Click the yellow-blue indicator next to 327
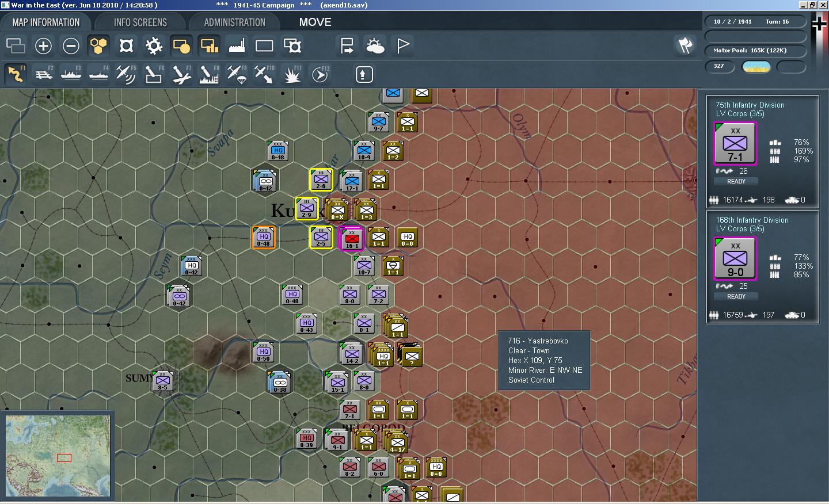 756,67
